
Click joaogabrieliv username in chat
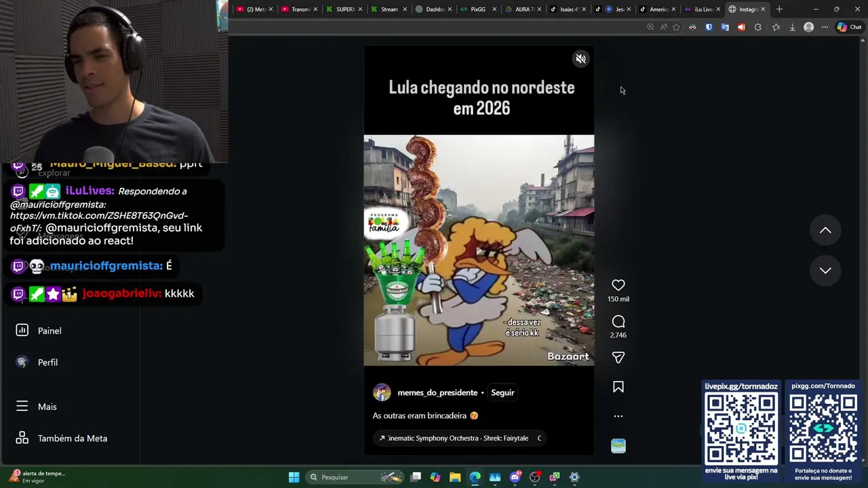121,293
